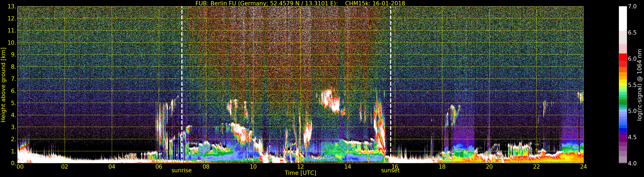Click the white dashed sunset marker line
The height and width of the screenshot is (177, 644).
pos(391,85)
